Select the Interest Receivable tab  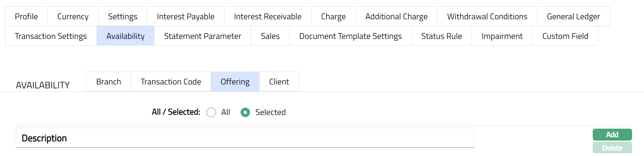[268, 16]
